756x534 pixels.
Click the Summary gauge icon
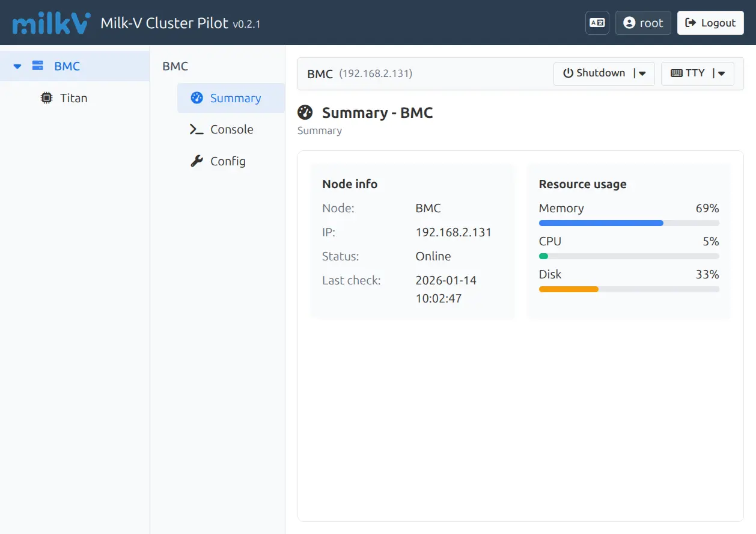pos(197,98)
